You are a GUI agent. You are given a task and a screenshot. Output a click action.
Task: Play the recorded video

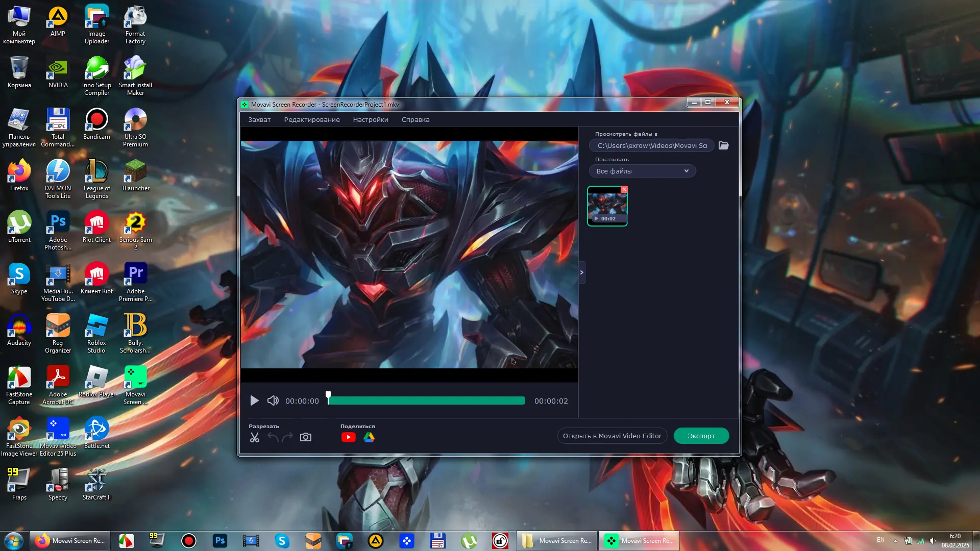254,401
